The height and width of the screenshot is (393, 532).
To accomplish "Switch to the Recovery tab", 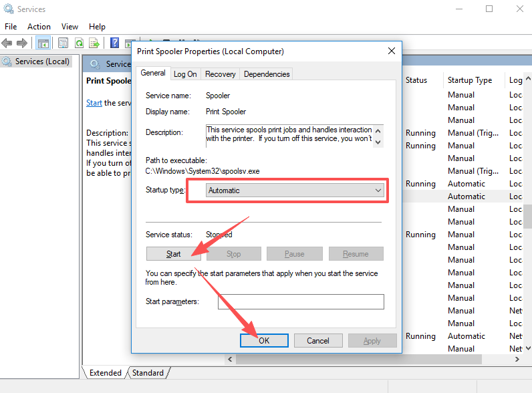I will pos(220,74).
